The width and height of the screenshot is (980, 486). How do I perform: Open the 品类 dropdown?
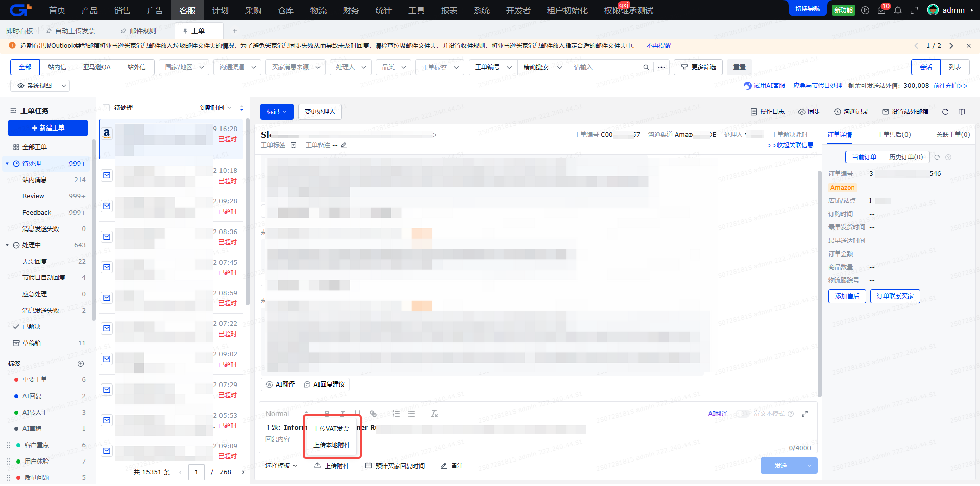[394, 67]
